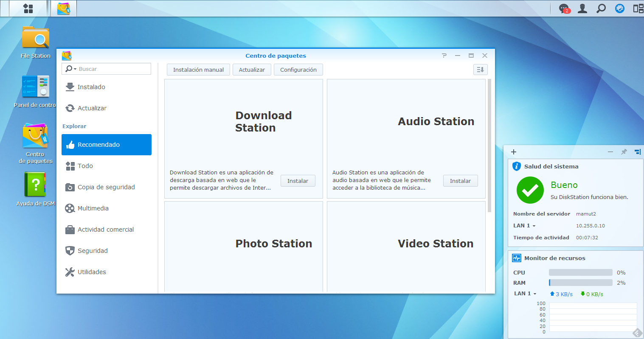Open Actividad comercial category

[x=107, y=230]
